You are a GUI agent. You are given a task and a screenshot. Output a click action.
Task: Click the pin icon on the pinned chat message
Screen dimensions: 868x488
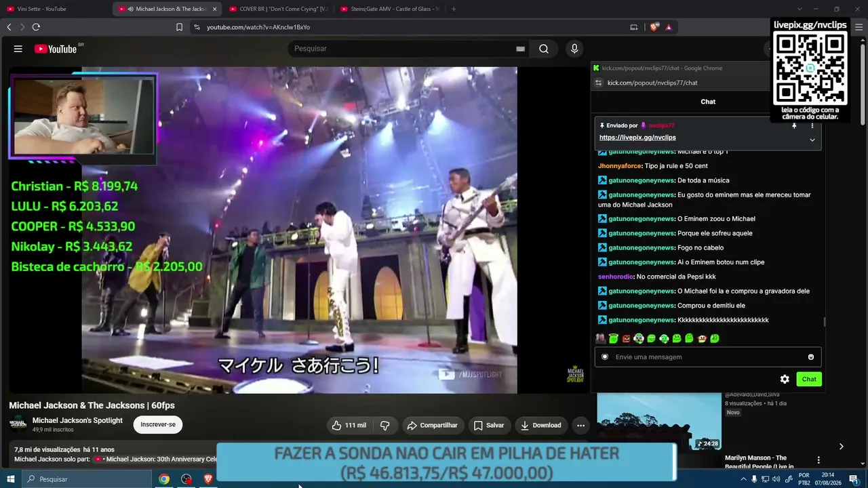coord(795,126)
